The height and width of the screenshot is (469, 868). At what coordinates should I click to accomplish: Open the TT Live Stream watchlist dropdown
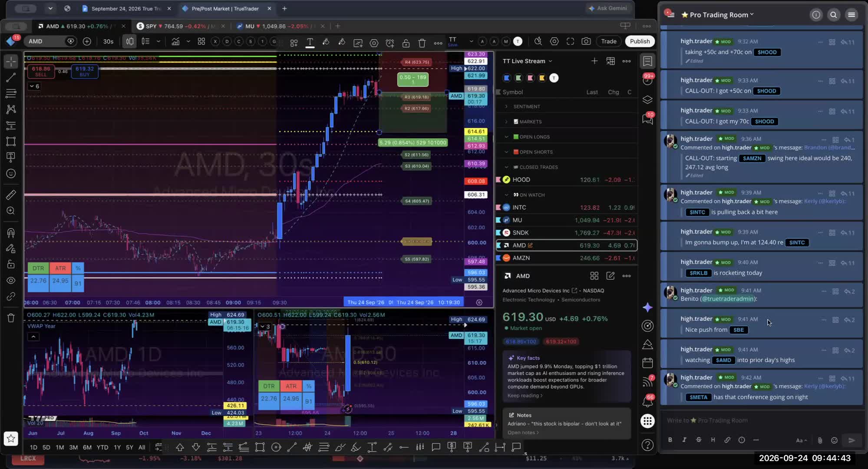click(x=528, y=61)
